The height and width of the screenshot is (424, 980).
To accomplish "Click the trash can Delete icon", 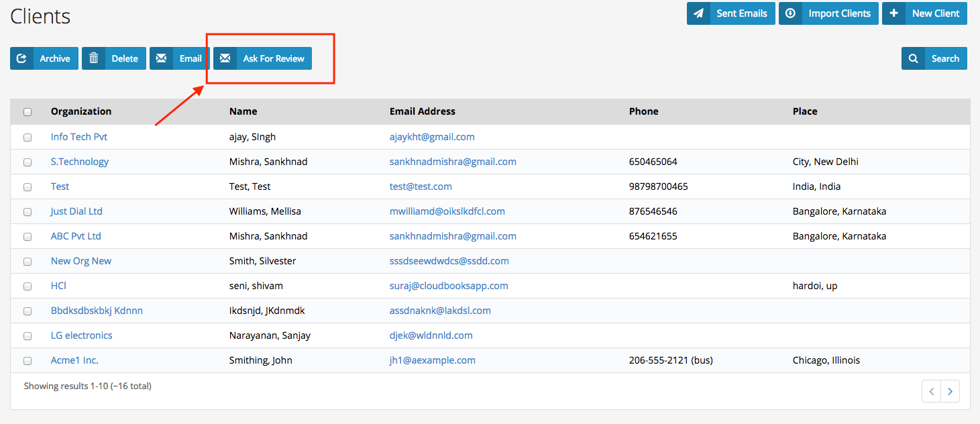I will click(x=94, y=58).
